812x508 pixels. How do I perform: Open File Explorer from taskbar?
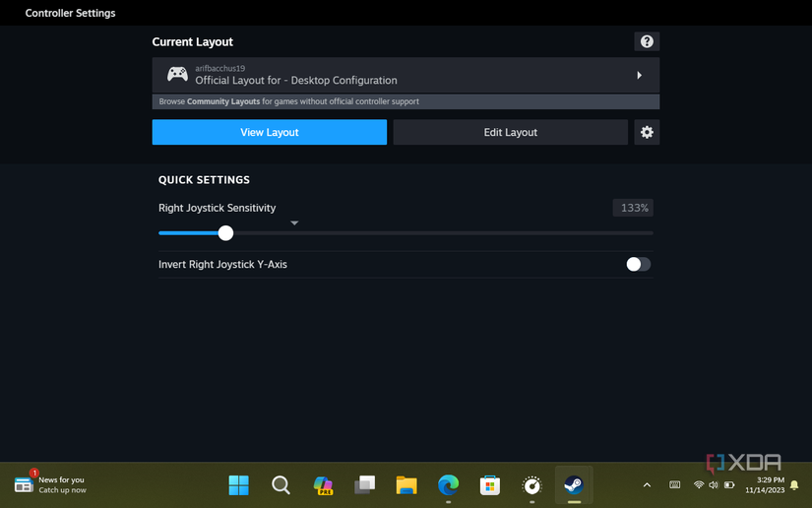tap(406, 485)
